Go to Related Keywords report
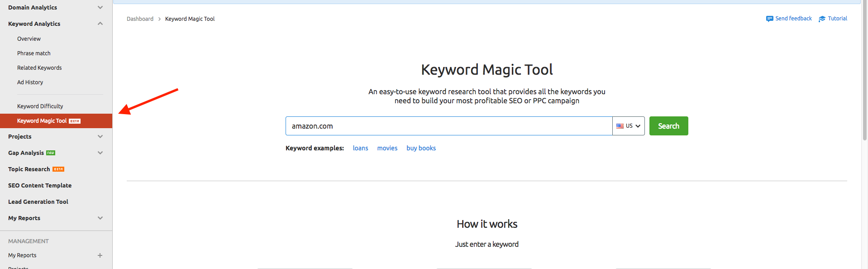This screenshot has height=269, width=868. click(39, 68)
